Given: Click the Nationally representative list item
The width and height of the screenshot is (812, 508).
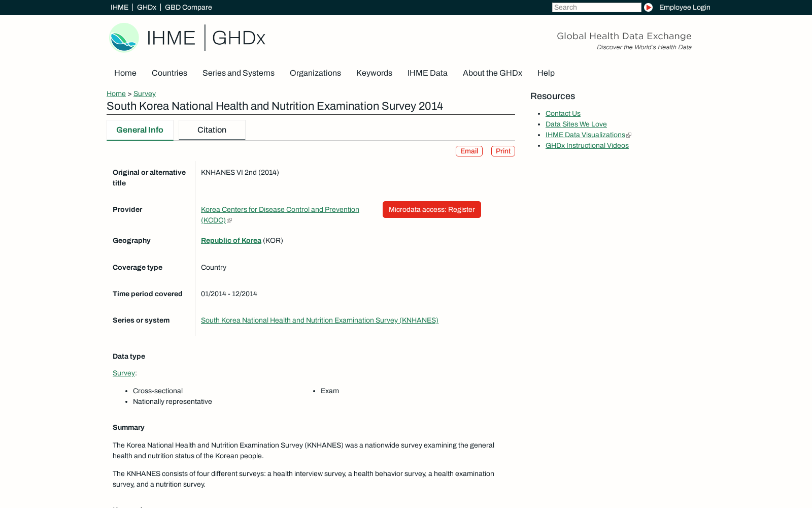Looking at the screenshot, I should pyautogui.click(x=173, y=402).
